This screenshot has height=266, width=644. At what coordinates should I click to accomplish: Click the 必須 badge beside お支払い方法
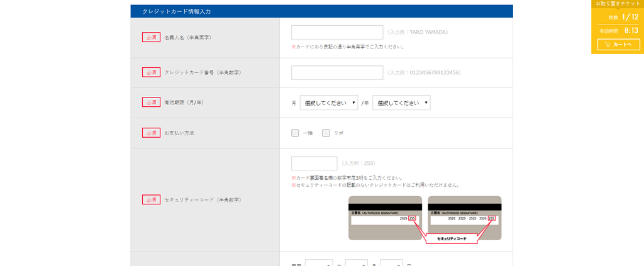pyautogui.click(x=151, y=133)
